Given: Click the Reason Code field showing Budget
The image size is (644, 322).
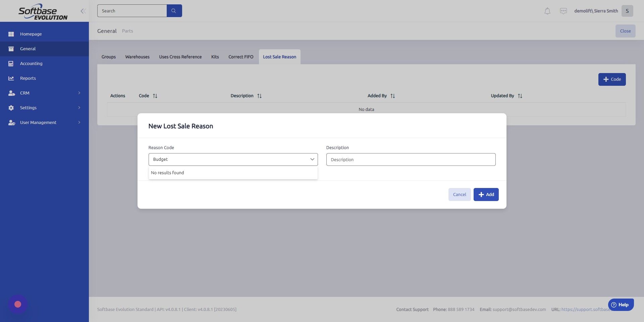Looking at the screenshot, I should click(x=233, y=159).
